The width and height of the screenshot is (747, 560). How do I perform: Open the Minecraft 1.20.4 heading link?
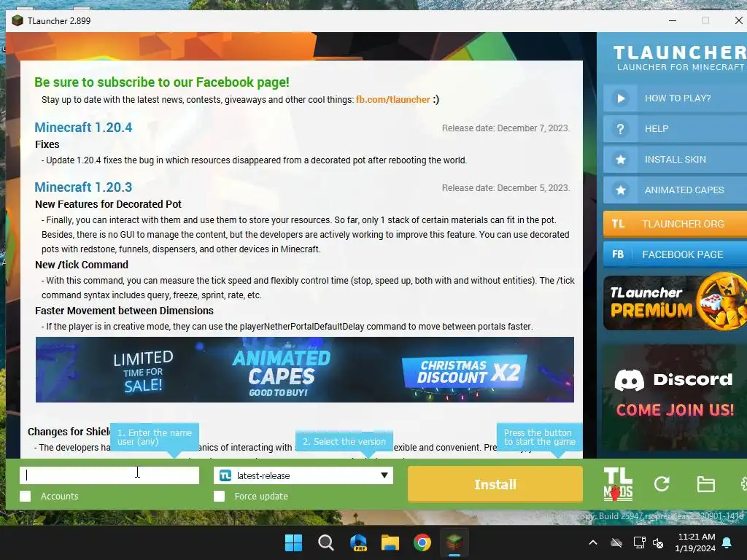click(83, 128)
